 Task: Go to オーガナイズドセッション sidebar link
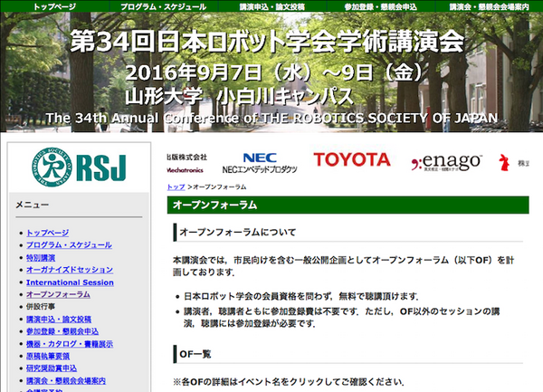[70, 270]
